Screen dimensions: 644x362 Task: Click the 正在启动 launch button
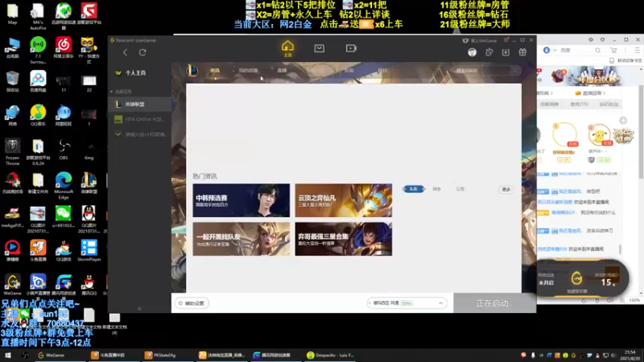pos(495,303)
